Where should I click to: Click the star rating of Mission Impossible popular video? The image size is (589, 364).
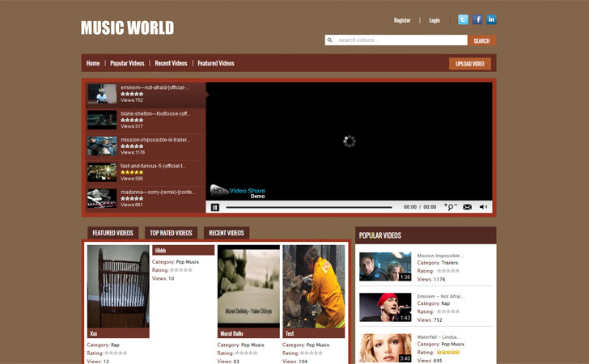pos(448,270)
